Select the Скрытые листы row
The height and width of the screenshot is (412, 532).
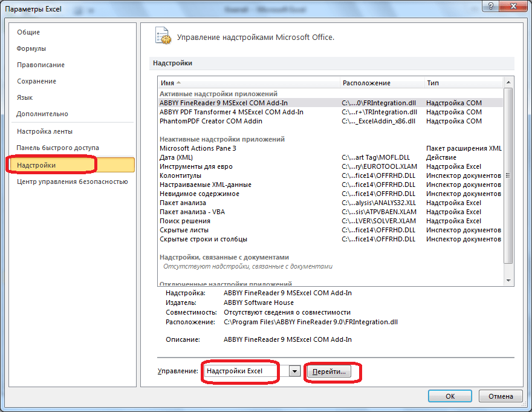click(x=331, y=231)
